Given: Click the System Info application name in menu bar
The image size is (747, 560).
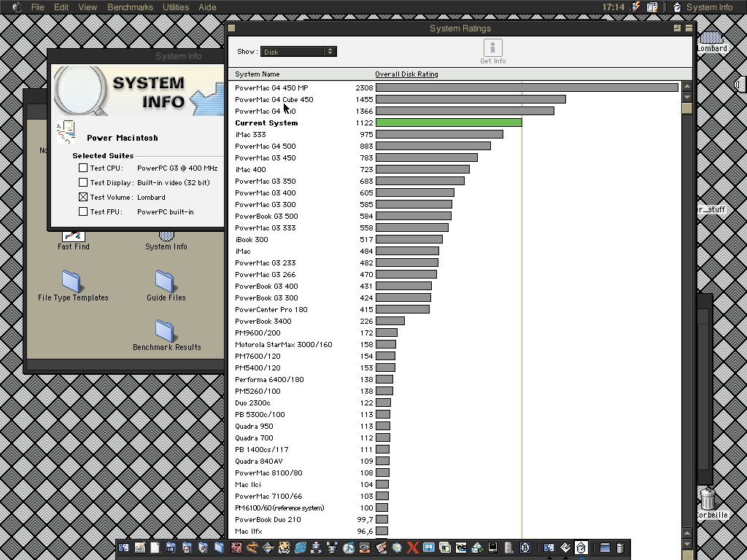Looking at the screenshot, I should click(709, 7).
